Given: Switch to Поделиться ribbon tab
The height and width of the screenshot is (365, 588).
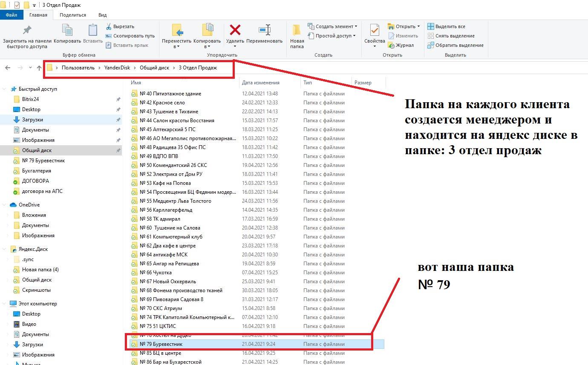Looking at the screenshot, I should [x=73, y=15].
